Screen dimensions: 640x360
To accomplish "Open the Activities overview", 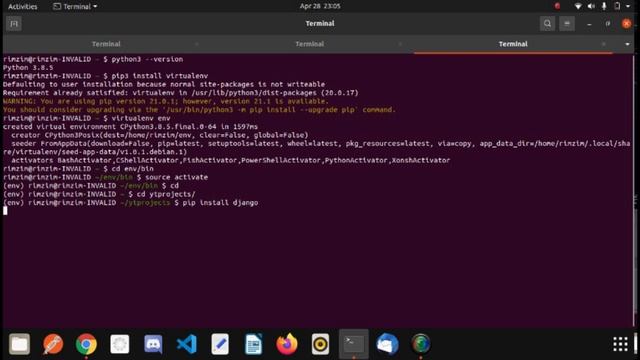I will [x=22, y=7].
